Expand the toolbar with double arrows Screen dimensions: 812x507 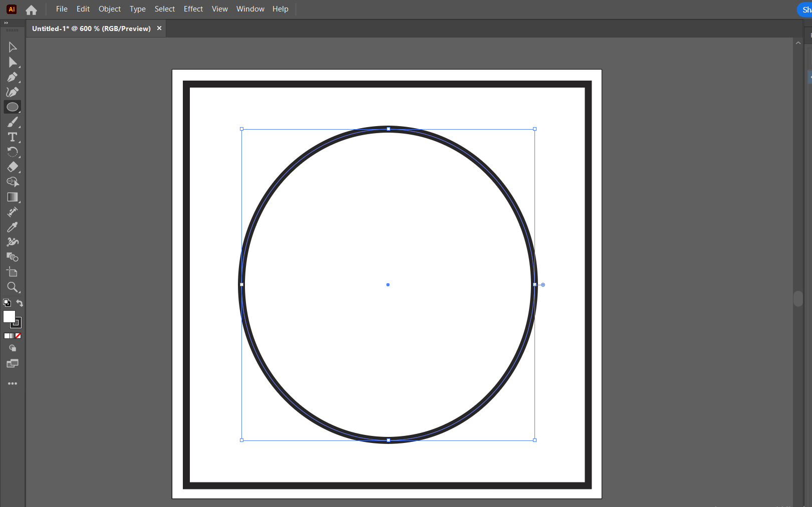(x=6, y=23)
